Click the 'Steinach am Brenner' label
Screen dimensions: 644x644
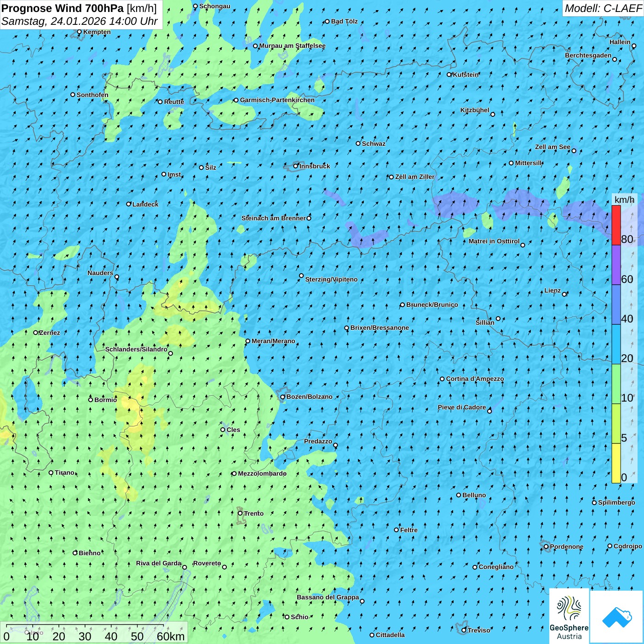pyautogui.click(x=274, y=218)
